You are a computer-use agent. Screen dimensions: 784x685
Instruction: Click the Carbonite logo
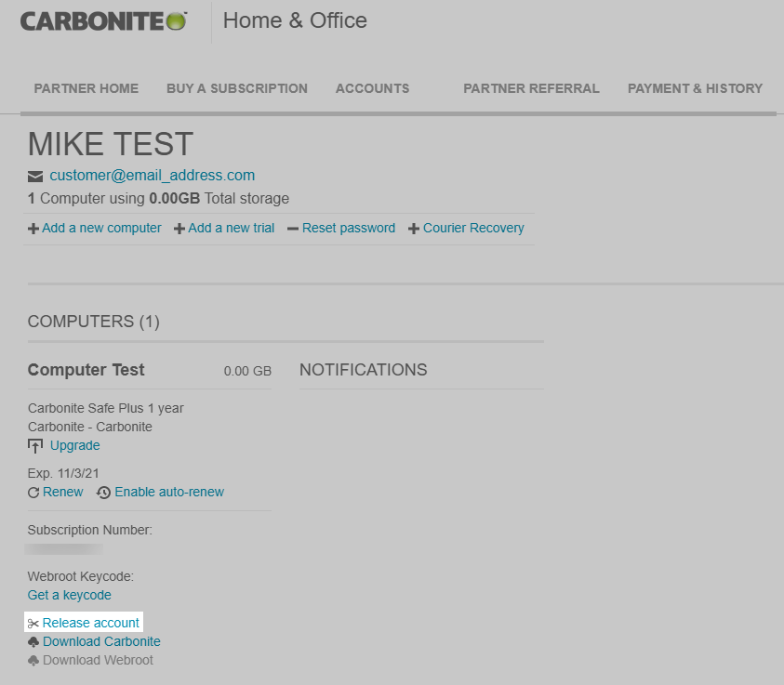(x=103, y=20)
